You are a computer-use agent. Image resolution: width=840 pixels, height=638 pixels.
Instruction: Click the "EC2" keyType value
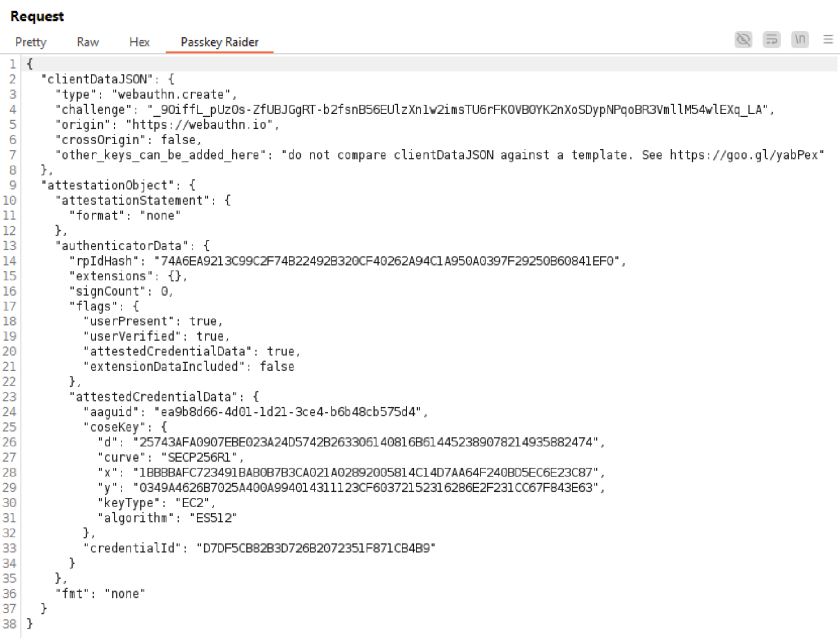(x=192, y=503)
